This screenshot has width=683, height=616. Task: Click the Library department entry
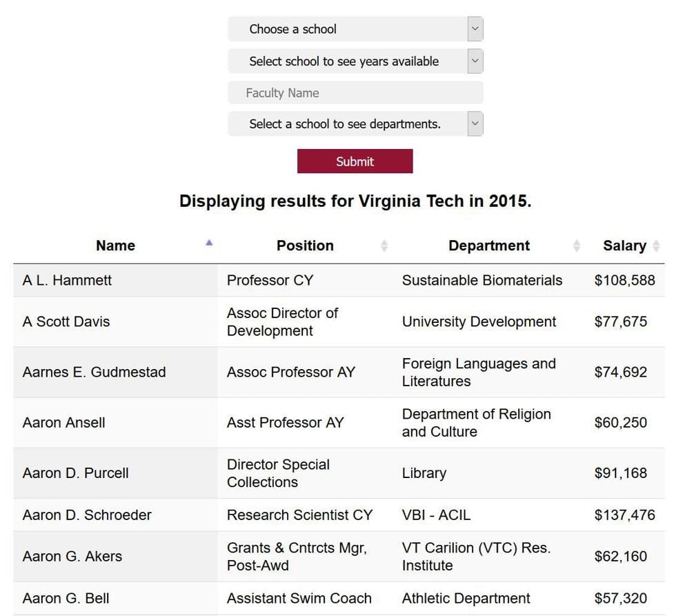424,473
